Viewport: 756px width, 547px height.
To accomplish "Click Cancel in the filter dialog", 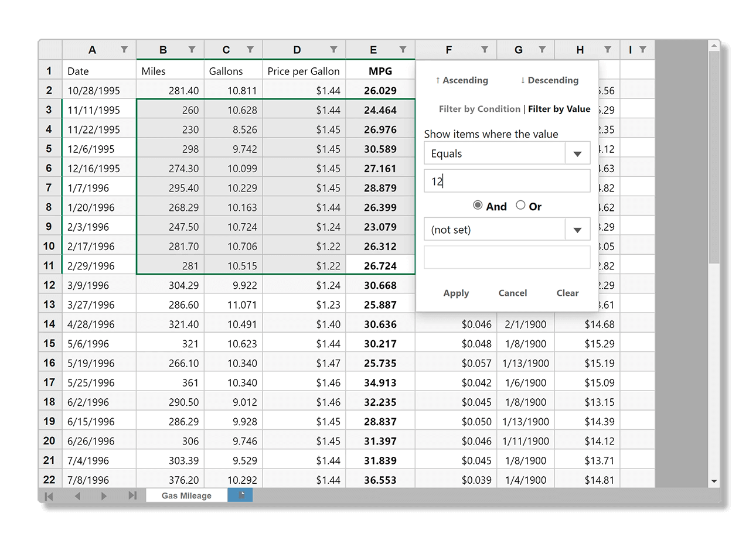I will pyautogui.click(x=512, y=293).
